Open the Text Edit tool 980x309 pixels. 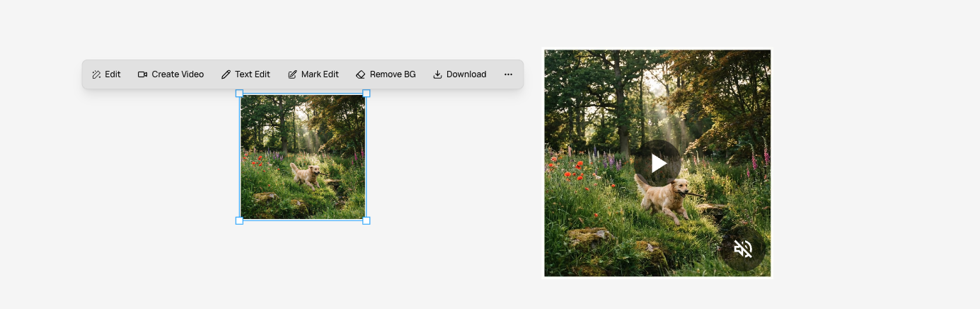[246, 74]
